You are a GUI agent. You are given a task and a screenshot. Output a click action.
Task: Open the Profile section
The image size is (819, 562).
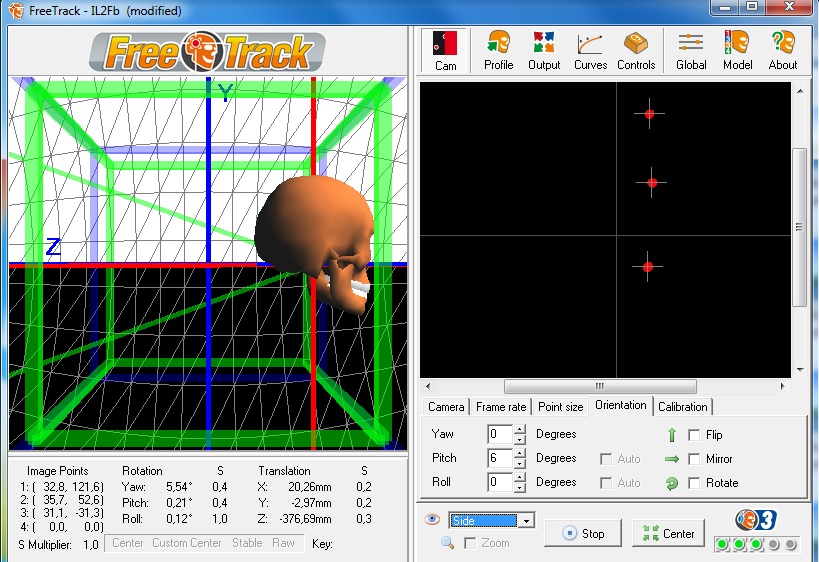[x=498, y=51]
